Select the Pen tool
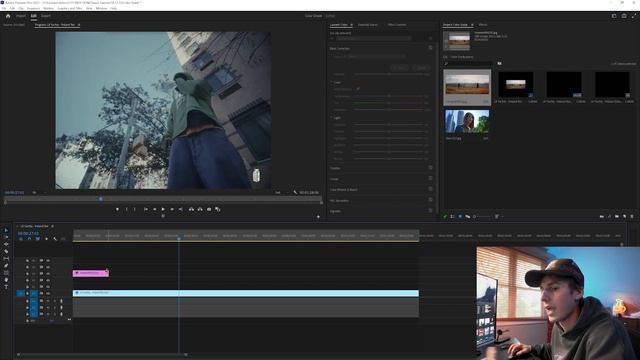The height and width of the screenshot is (360, 640). click(6, 266)
